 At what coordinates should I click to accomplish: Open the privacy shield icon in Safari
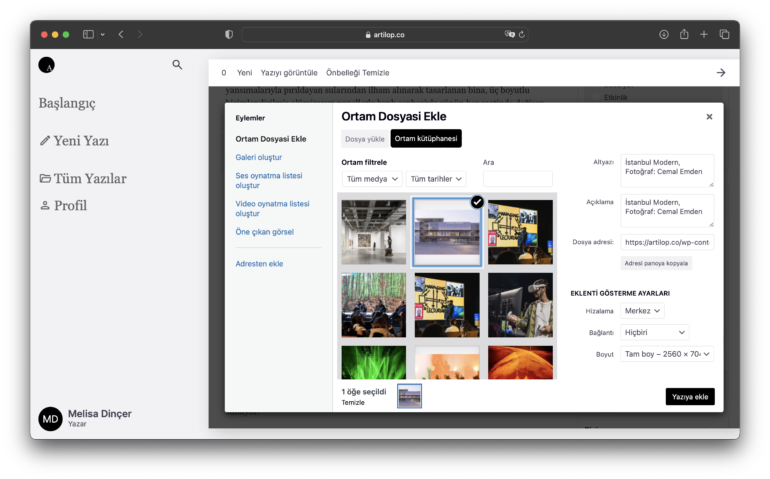pyautogui.click(x=229, y=34)
